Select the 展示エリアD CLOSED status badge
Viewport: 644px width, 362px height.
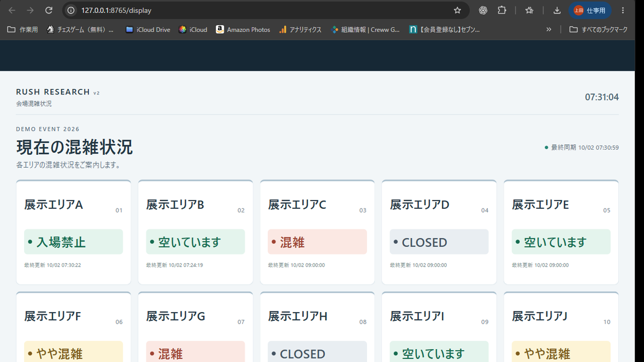[x=439, y=242]
